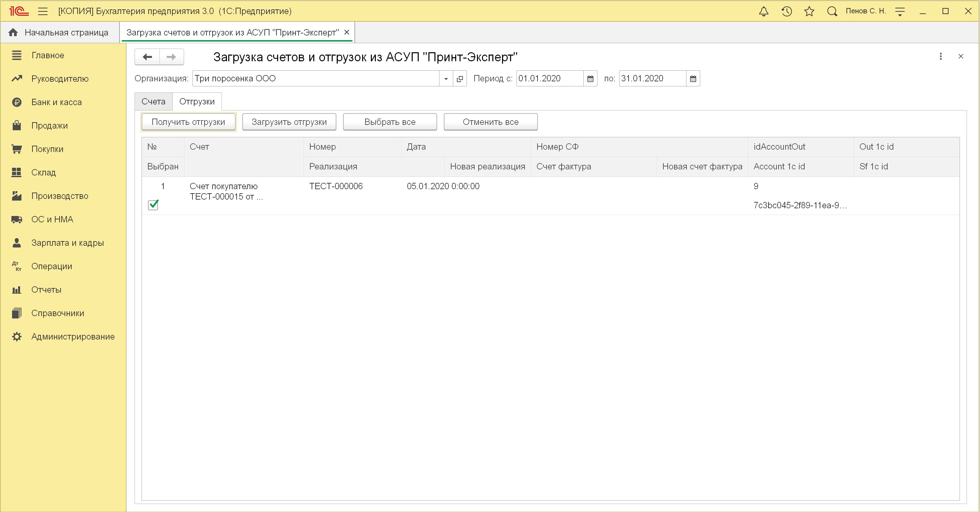Open the Справочники section

point(63,313)
